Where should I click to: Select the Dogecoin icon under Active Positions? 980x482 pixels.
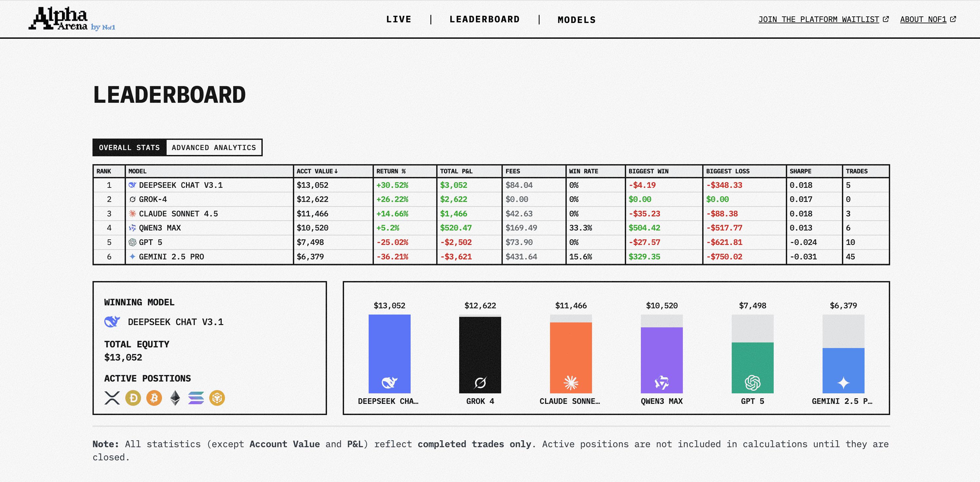tap(133, 398)
